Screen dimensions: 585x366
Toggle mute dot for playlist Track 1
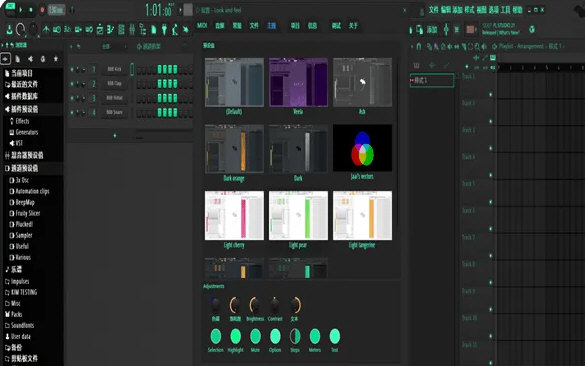tap(491, 95)
